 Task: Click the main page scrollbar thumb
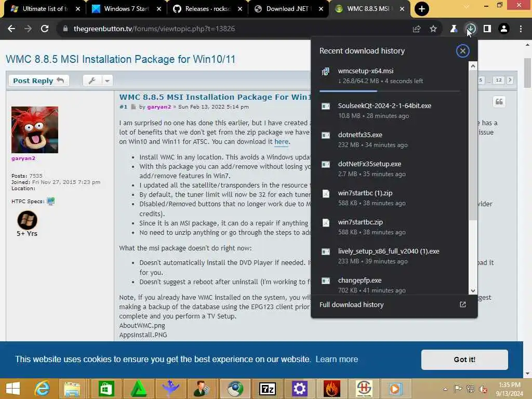[x=528, y=73]
